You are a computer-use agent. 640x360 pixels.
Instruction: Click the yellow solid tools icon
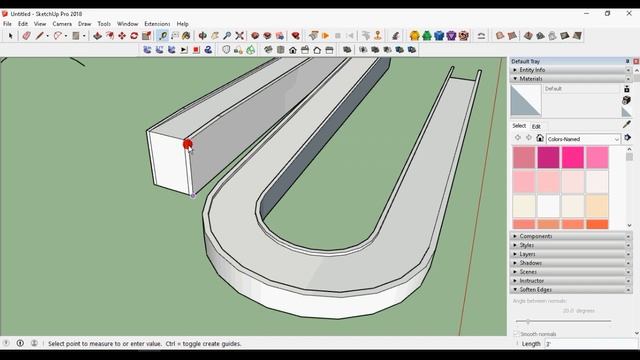(414, 36)
